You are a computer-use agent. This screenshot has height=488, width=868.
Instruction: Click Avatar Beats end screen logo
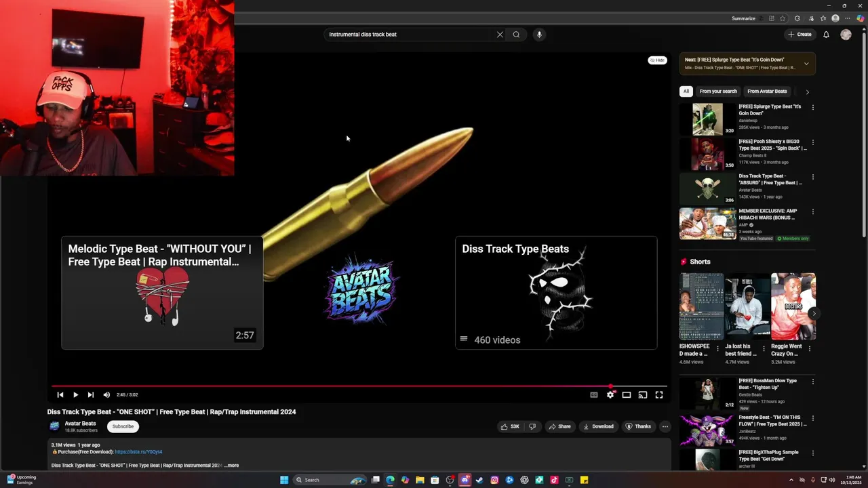pos(361,290)
